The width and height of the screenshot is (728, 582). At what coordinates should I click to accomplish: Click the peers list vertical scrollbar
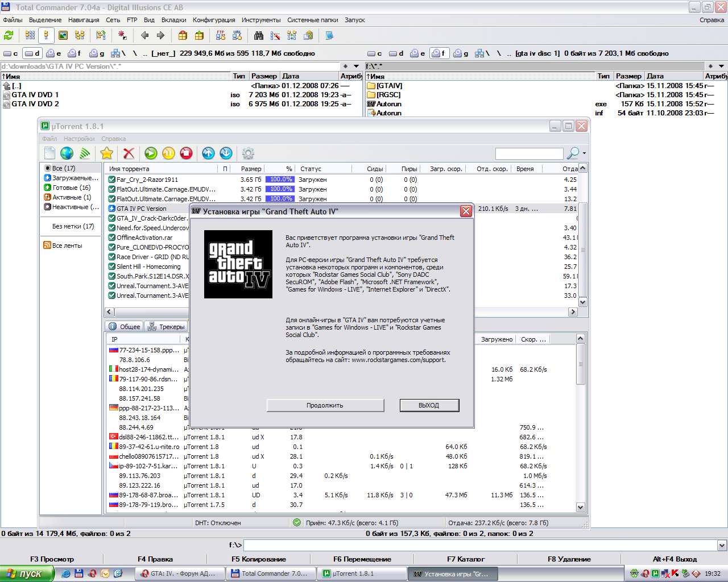(x=581, y=423)
